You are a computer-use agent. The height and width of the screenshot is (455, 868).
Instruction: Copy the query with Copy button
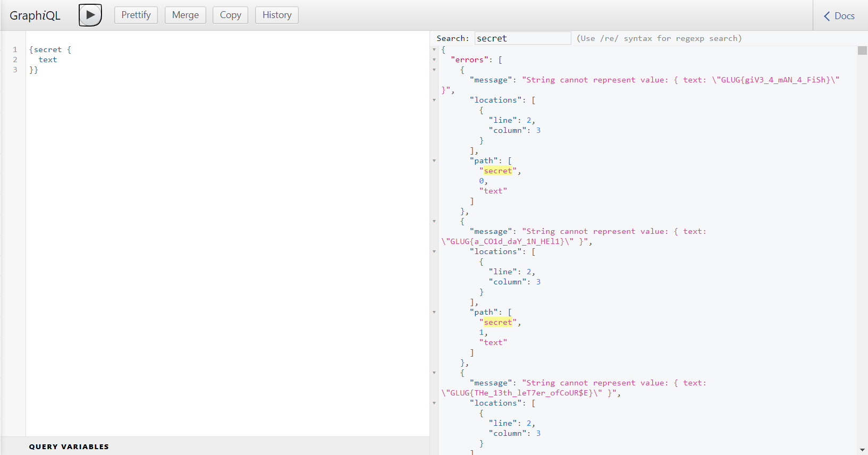[231, 15]
